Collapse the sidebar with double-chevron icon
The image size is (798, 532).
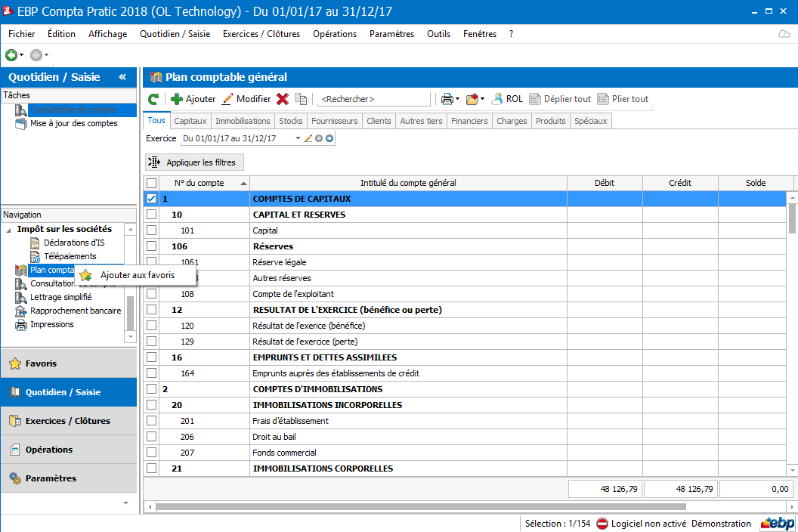(x=122, y=77)
